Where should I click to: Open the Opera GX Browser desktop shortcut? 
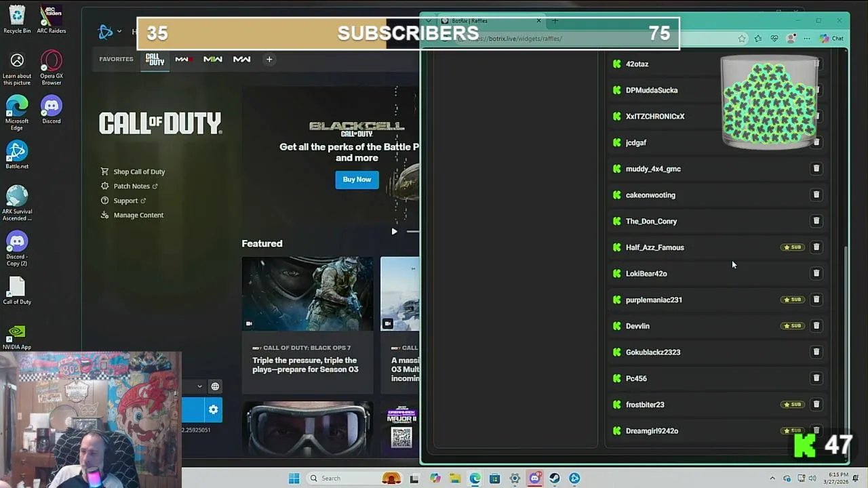tap(52, 68)
